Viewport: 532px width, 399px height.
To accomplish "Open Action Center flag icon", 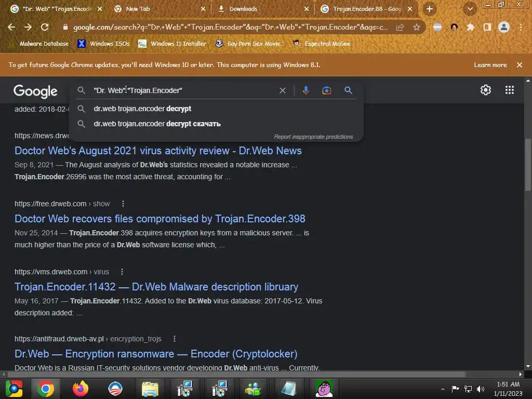I will tap(455, 389).
